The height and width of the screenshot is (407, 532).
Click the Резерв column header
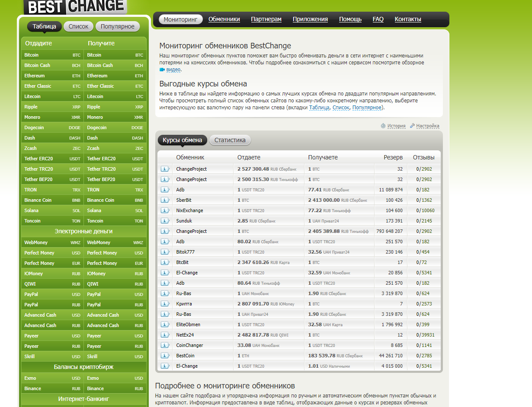tap(393, 157)
